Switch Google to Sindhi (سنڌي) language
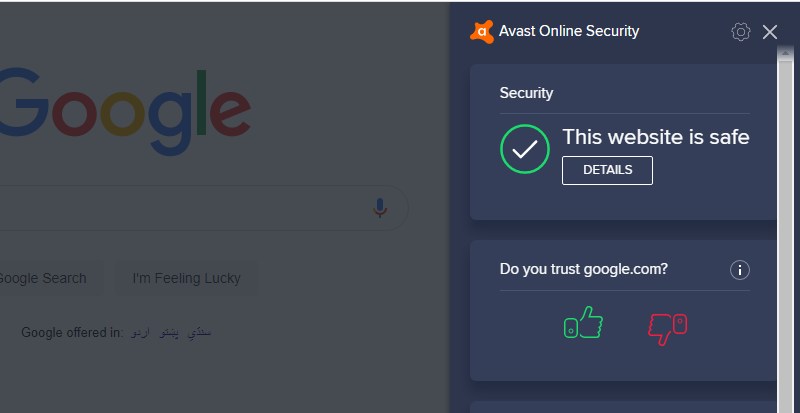Screen dimensions: 800x413 [199, 333]
